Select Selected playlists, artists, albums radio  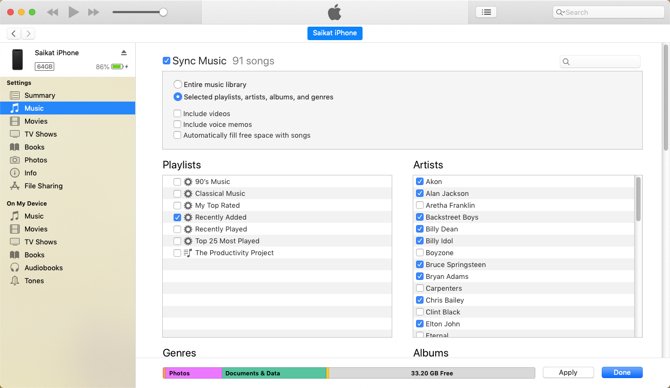pyautogui.click(x=177, y=97)
